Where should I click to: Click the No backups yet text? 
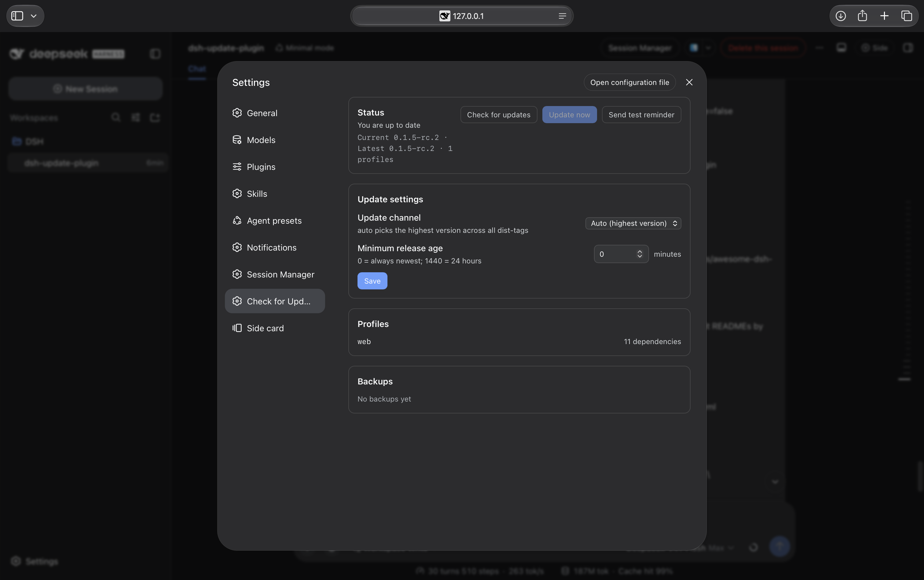coord(384,399)
